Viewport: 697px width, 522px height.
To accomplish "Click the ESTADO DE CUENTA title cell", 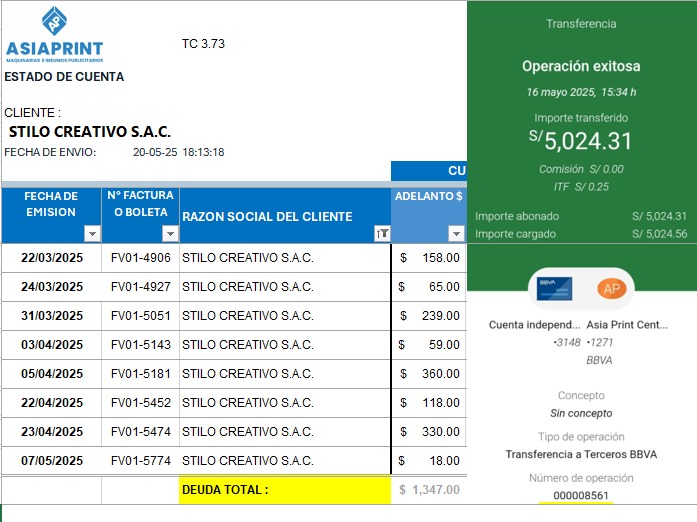I will [x=64, y=77].
